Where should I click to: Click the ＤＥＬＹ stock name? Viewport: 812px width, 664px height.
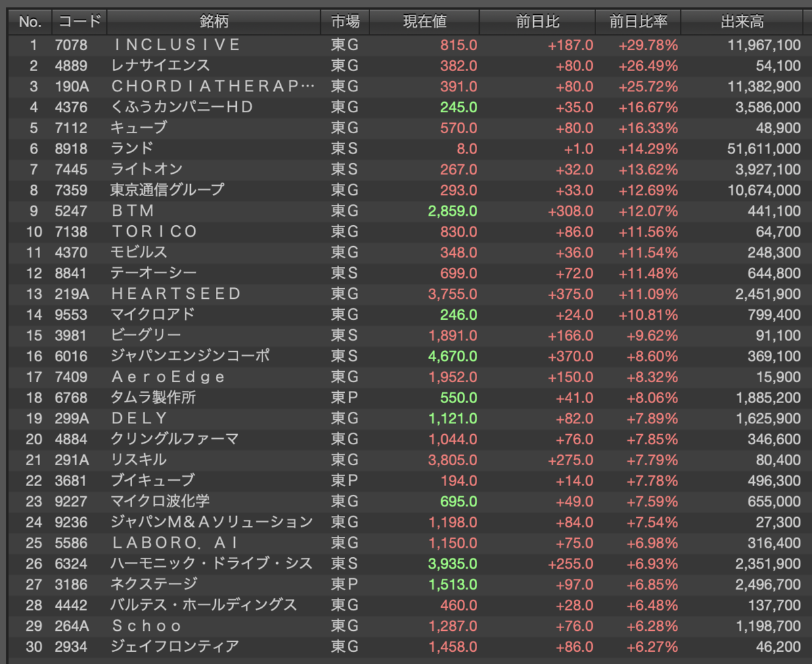click(x=139, y=419)
